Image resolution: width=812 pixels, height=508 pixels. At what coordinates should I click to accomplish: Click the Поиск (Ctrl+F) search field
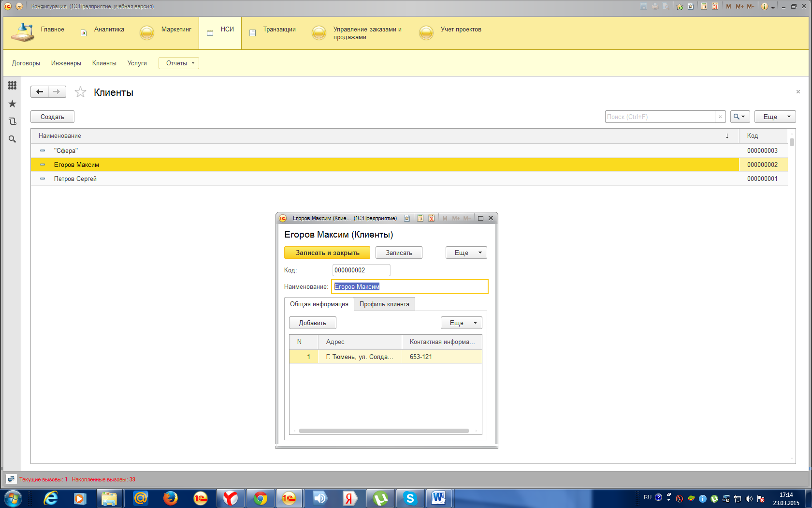[x=660, y=117]
